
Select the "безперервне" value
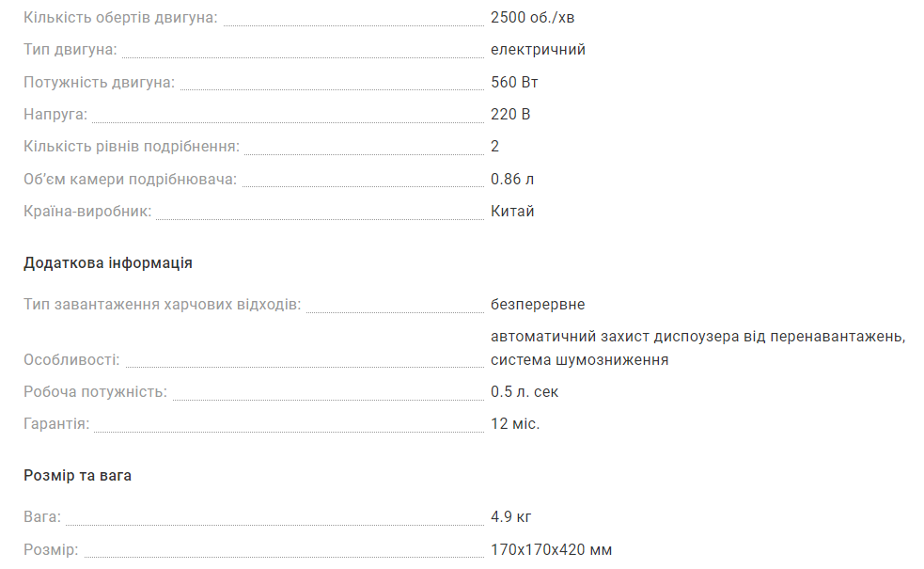coord(538,305)
